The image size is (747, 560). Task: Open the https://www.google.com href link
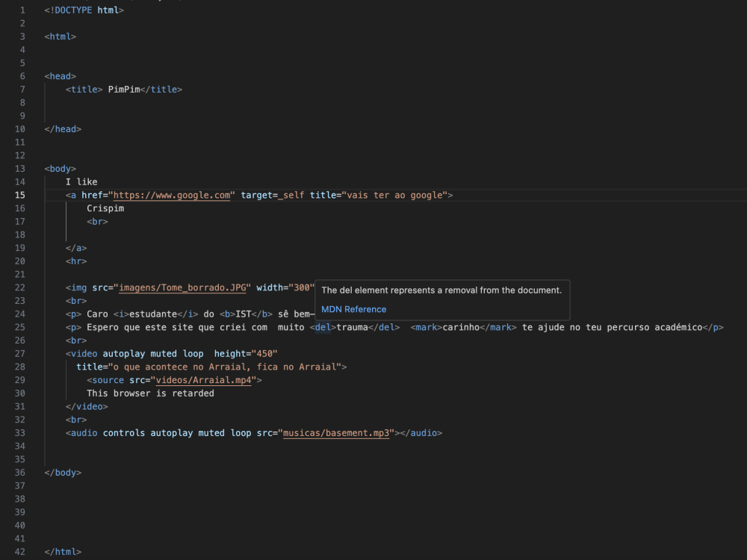point(172,195)
